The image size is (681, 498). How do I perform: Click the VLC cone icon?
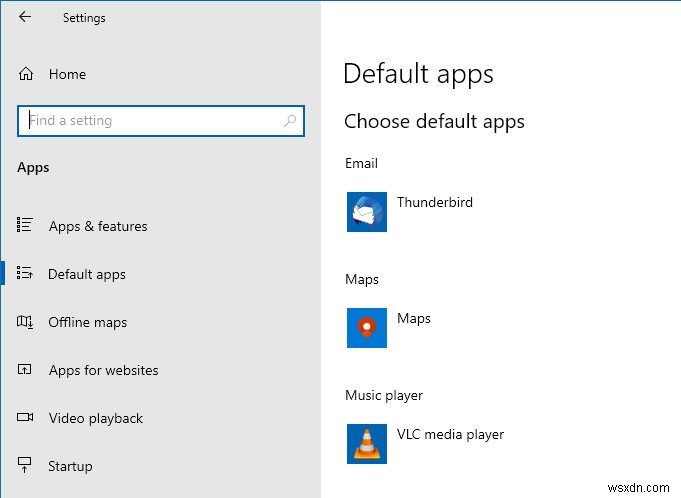click(367, 444)
